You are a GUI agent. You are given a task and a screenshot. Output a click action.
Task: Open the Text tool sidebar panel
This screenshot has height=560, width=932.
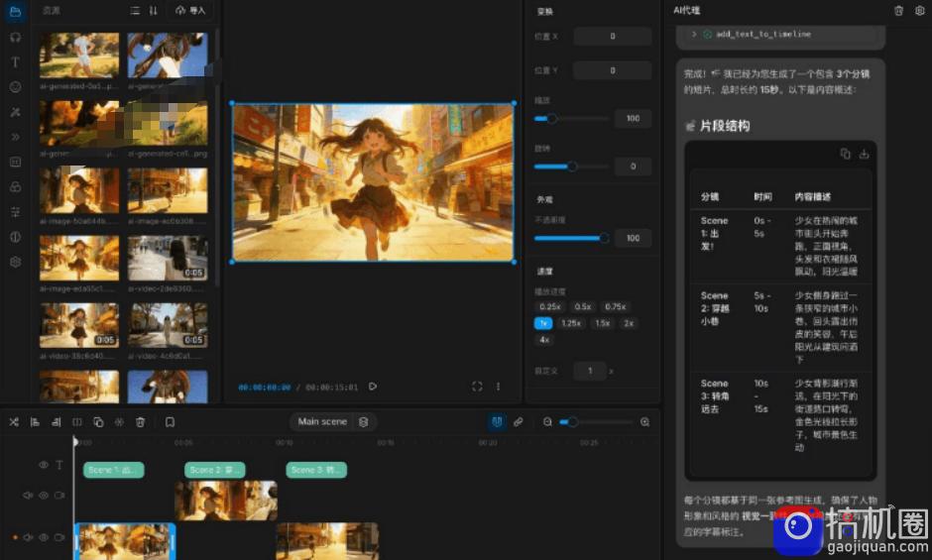coord(16,61)
